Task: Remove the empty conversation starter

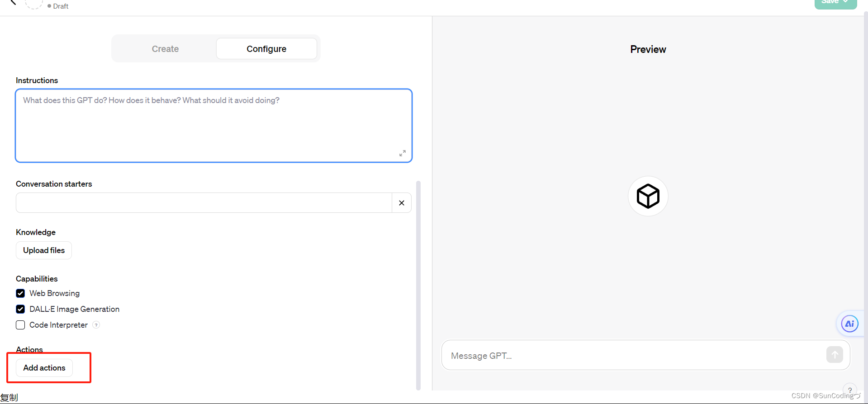Action: coord(401,202)
